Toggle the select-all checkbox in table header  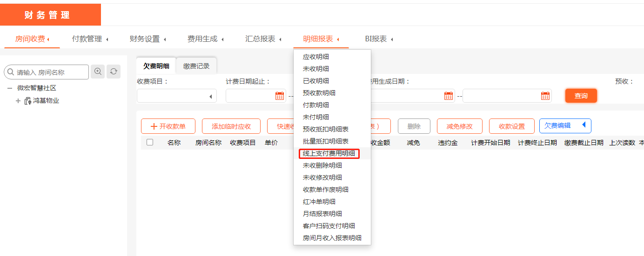150,143
